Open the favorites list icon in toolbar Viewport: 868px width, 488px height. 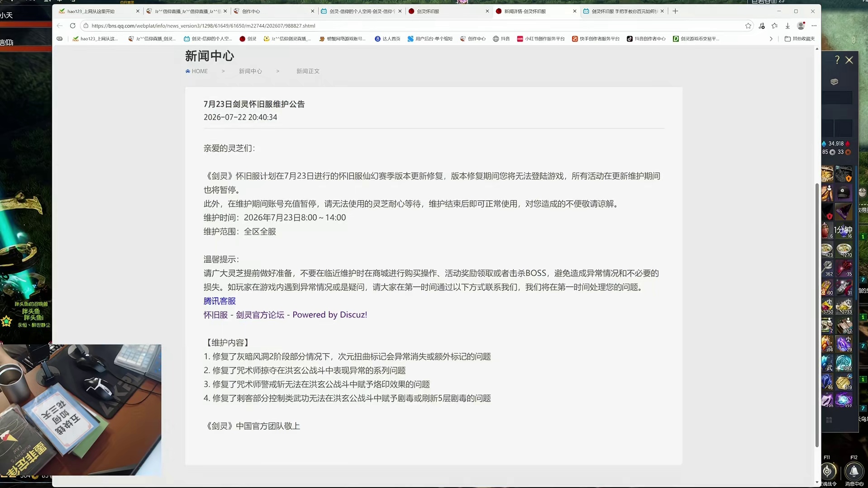point(774,26)
